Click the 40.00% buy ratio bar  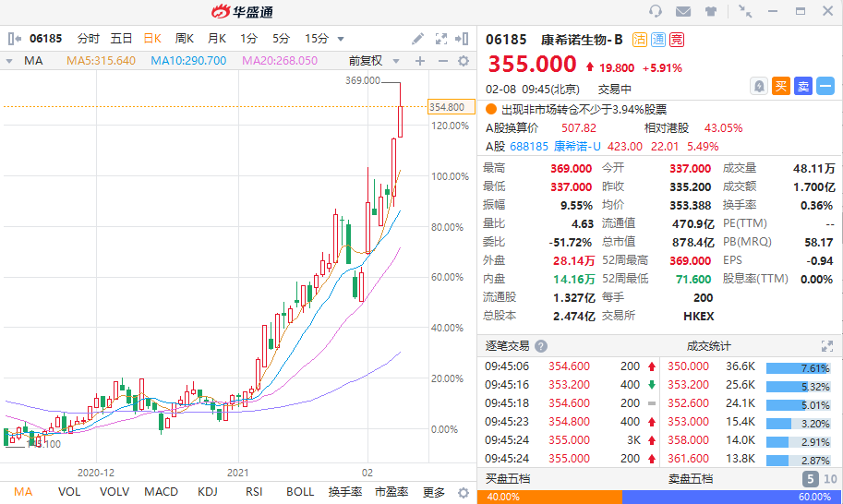coord(549,497)
